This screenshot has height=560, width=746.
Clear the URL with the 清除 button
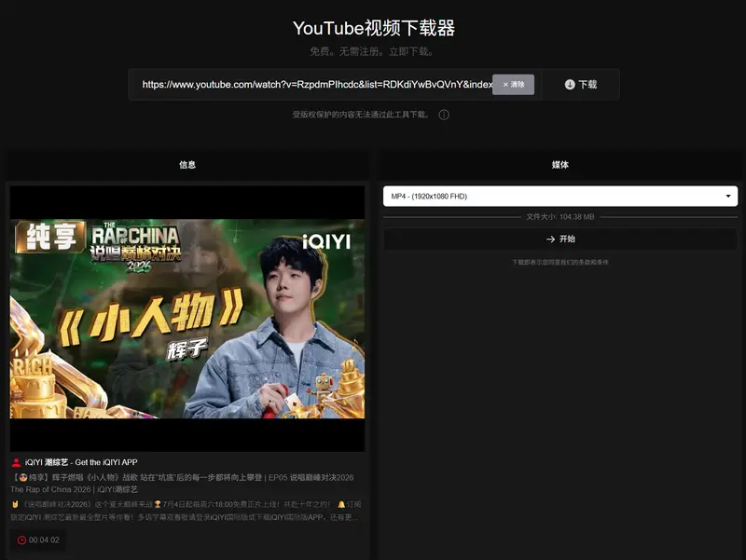(514, 85)
